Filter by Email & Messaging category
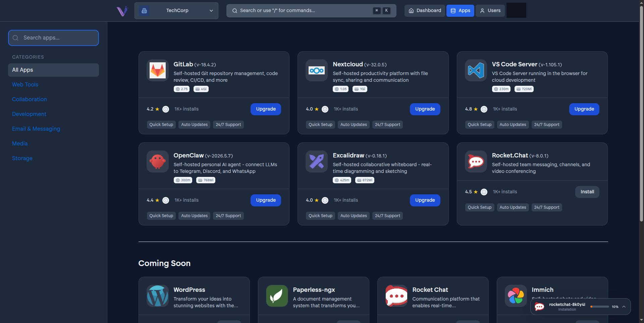Viewport: 644px width, 323px height. click(x=36, y=129)
